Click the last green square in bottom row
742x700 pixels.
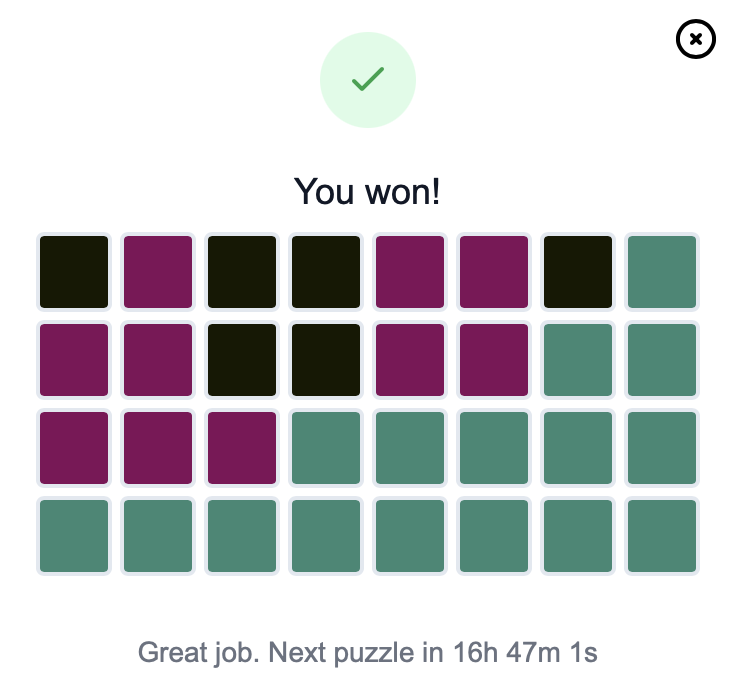pos(662,536)
